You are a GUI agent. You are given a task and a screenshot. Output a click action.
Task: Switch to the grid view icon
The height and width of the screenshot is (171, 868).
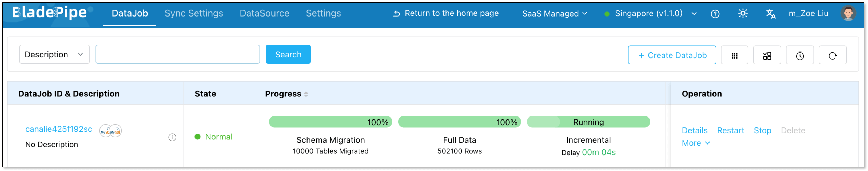[734, 55]
